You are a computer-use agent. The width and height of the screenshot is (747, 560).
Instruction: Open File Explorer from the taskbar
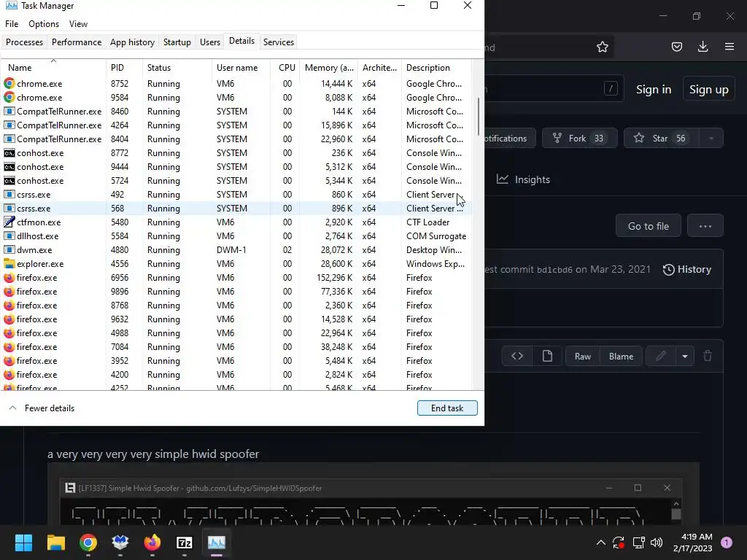click(x=55, y=542)
